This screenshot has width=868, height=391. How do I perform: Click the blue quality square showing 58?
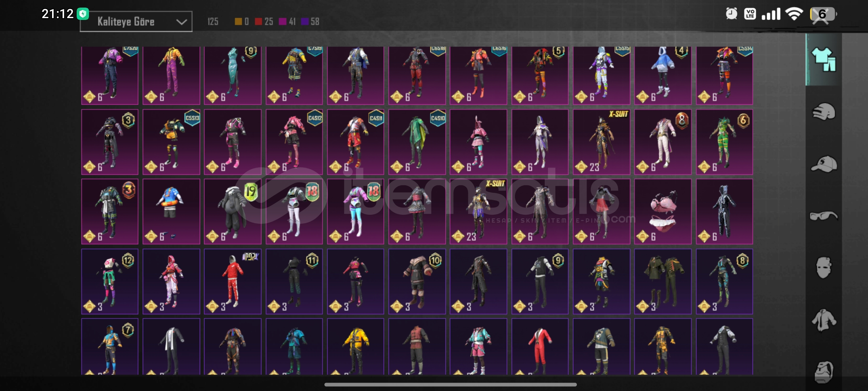(305, 22)
